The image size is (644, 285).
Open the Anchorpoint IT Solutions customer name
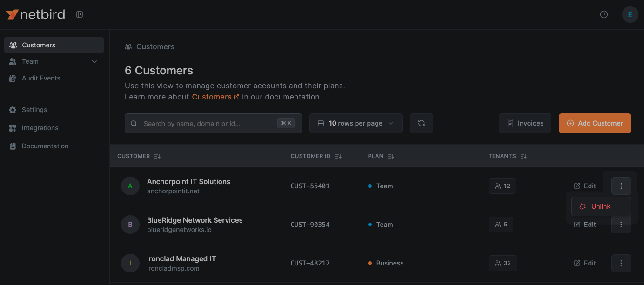click(x=188, y=182)
